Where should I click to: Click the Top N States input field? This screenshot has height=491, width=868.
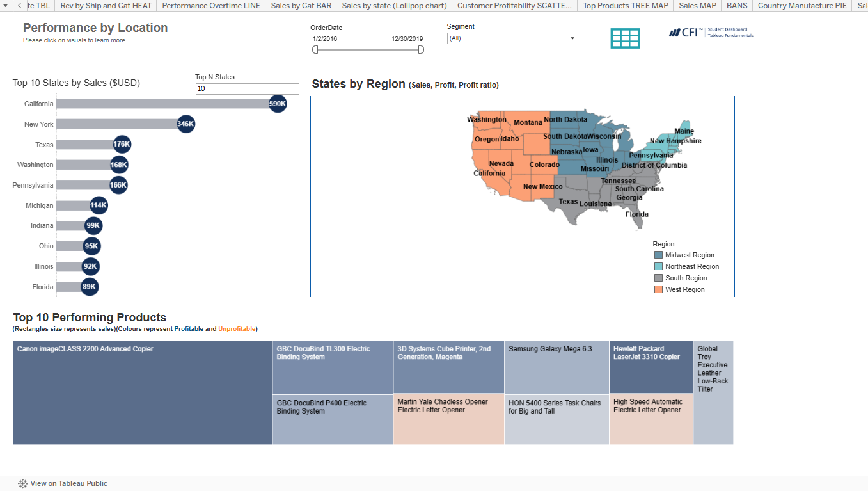(247, 89)
